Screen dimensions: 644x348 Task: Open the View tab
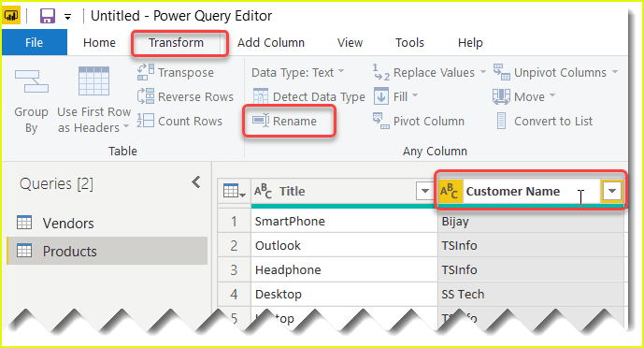pos(350,42)
